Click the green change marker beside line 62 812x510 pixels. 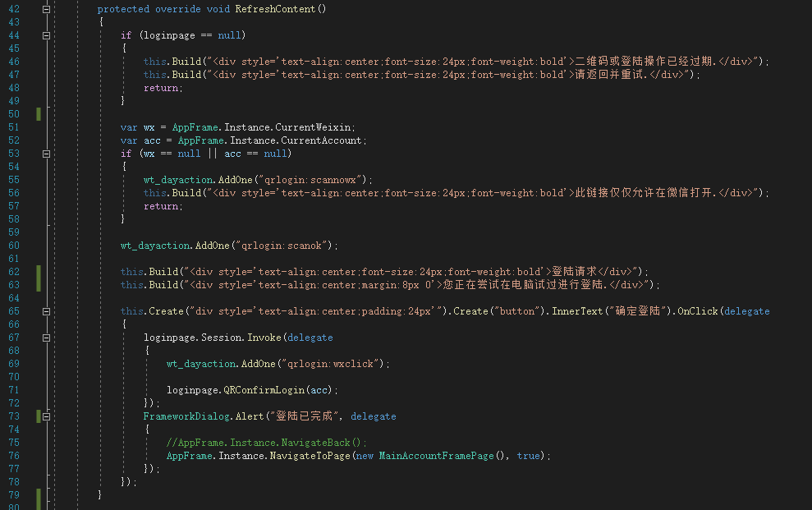click(39, 278)
